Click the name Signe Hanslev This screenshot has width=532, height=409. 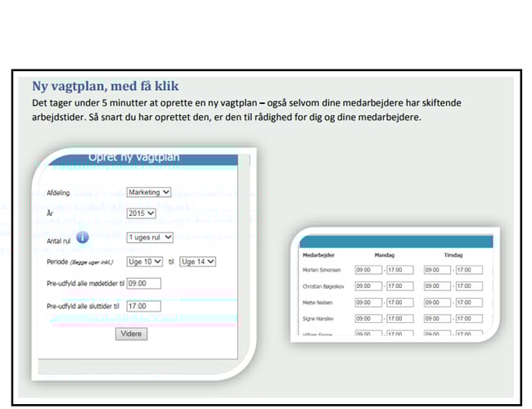(x=318, y=319)
